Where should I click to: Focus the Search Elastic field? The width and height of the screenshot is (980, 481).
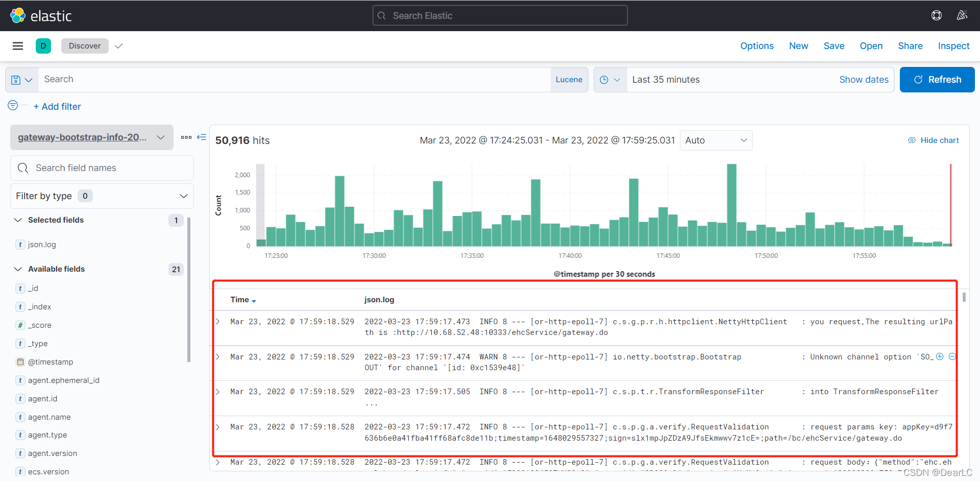coord(500,15)
